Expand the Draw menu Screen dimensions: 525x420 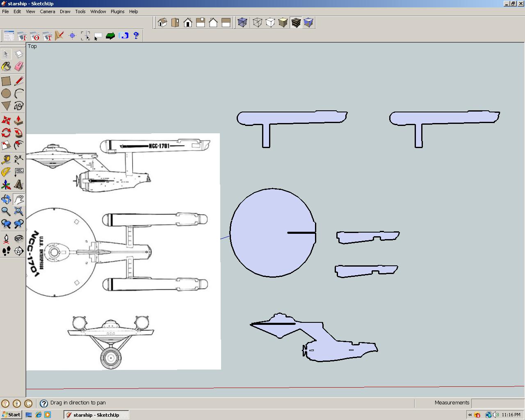pos(65,11)
